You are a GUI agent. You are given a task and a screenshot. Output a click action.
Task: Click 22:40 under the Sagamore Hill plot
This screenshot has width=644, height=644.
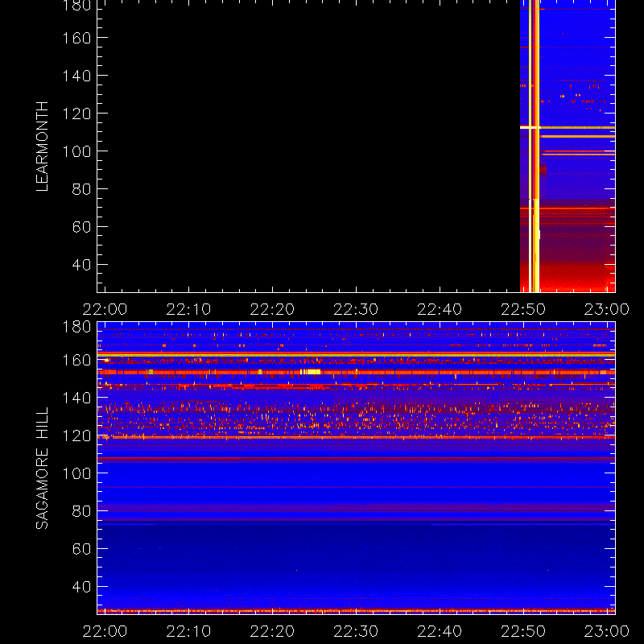pyautogui.click(x=440, y=631)
